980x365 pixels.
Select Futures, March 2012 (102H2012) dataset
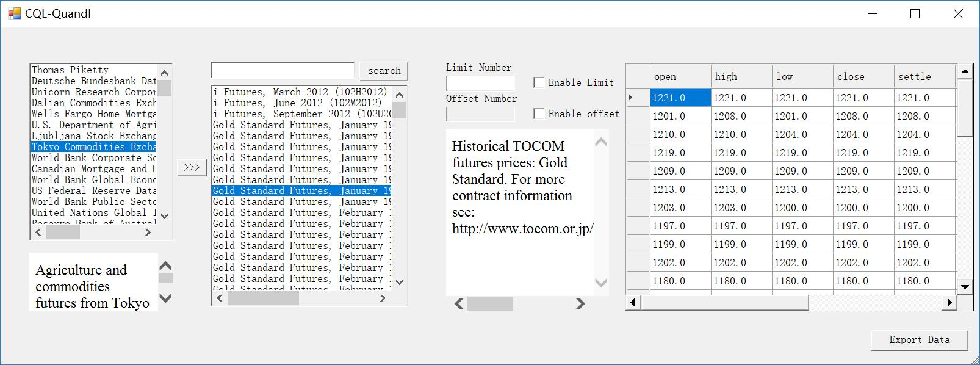(x=301, y=92)
